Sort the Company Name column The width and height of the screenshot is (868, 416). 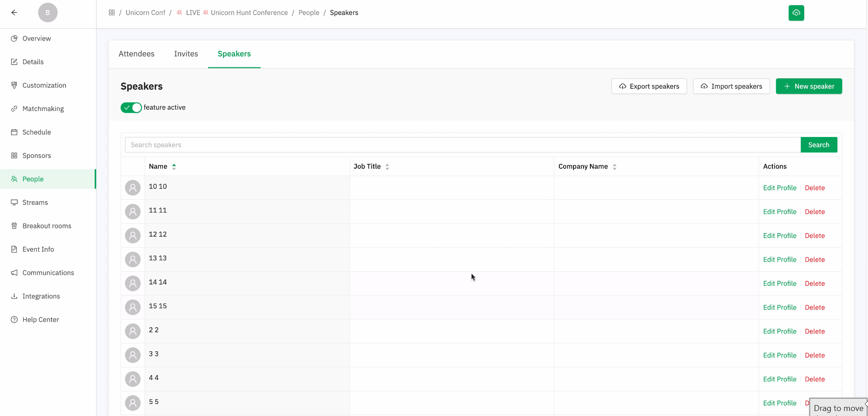pos(614,167)
